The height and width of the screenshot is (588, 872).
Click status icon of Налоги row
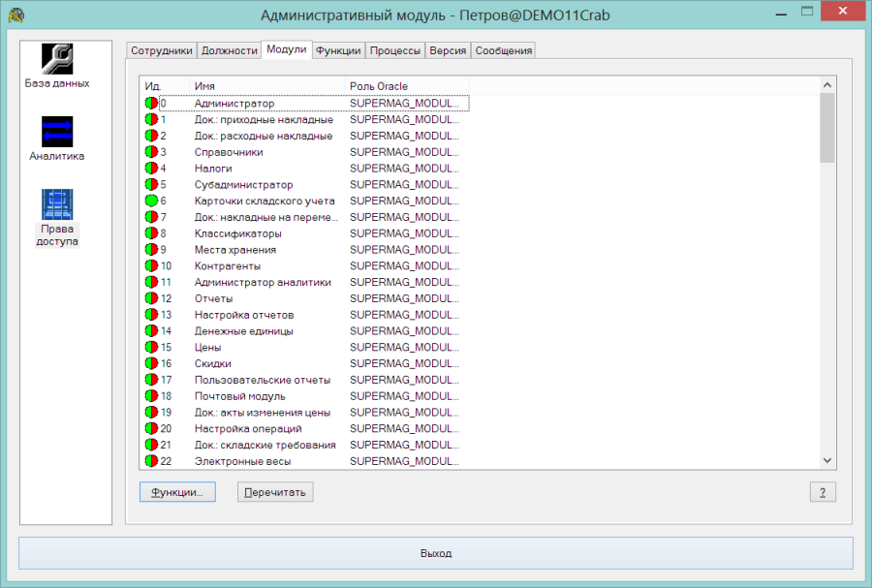click(151, 168)
